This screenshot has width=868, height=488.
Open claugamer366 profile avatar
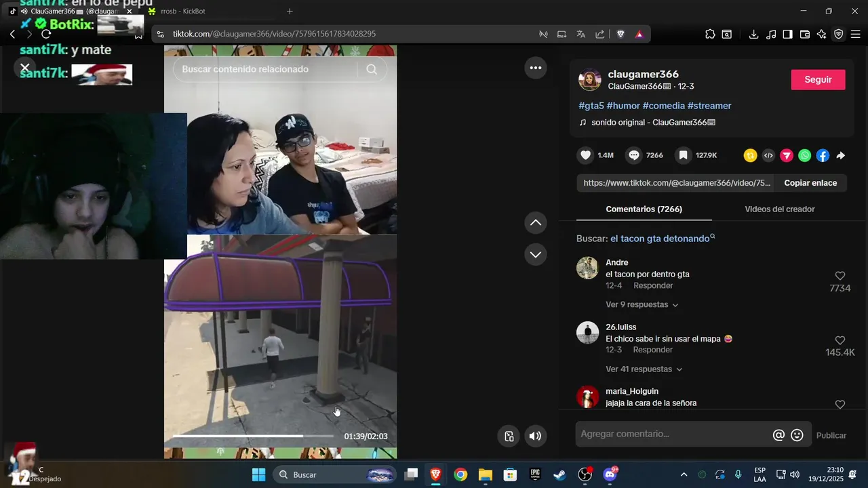(589, 80)
